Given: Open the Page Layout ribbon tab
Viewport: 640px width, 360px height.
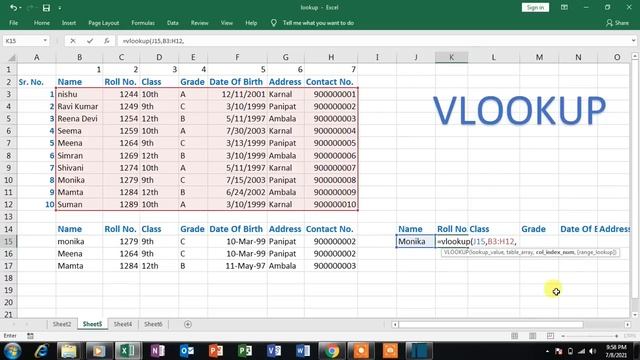Looking at the screenshot, I should pos(104,23).
